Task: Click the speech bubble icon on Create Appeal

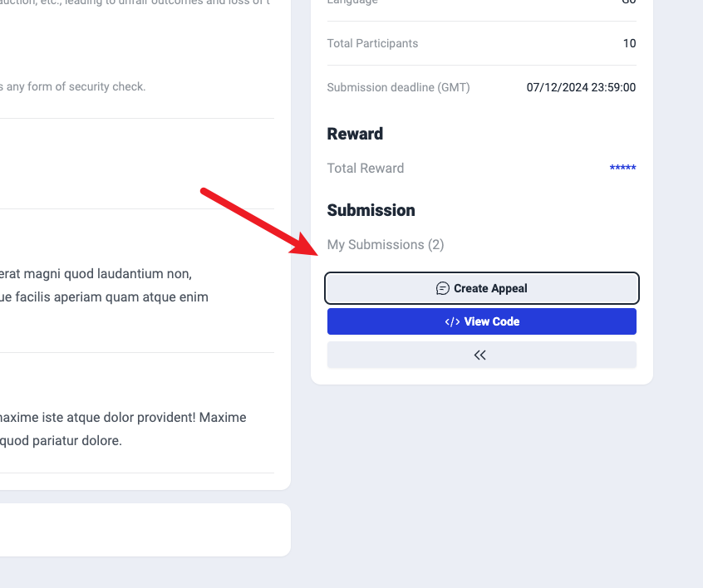Action: (443, 288)
